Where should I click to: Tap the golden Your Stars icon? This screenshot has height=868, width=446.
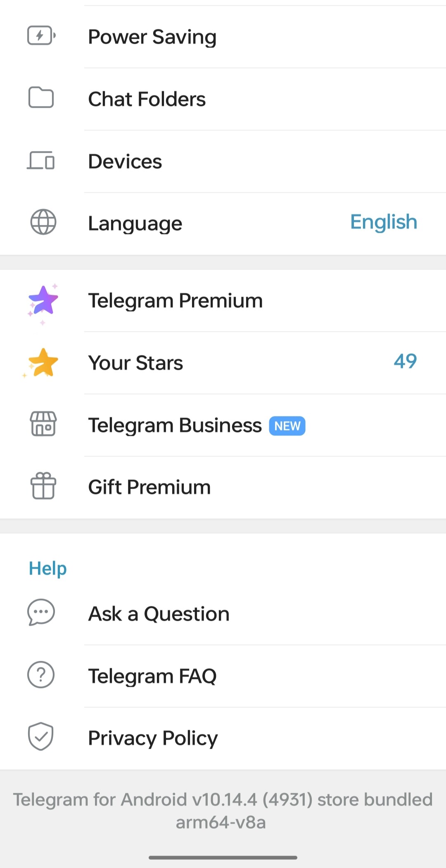click(41, 363)
